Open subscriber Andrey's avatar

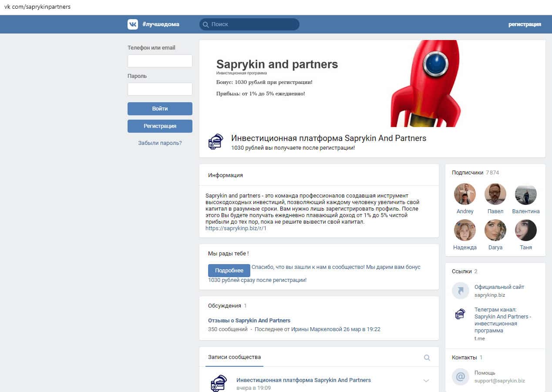click(465, 194)
